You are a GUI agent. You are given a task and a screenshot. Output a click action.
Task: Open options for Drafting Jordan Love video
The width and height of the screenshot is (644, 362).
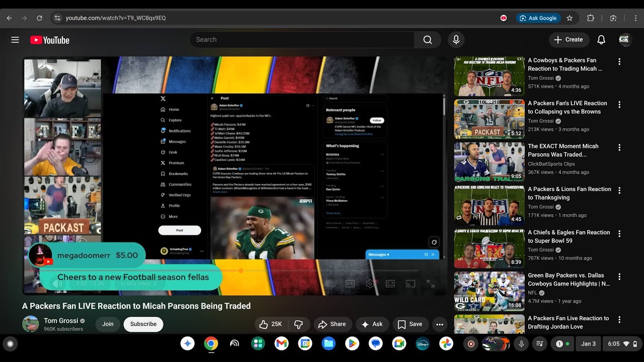point(619,319)
